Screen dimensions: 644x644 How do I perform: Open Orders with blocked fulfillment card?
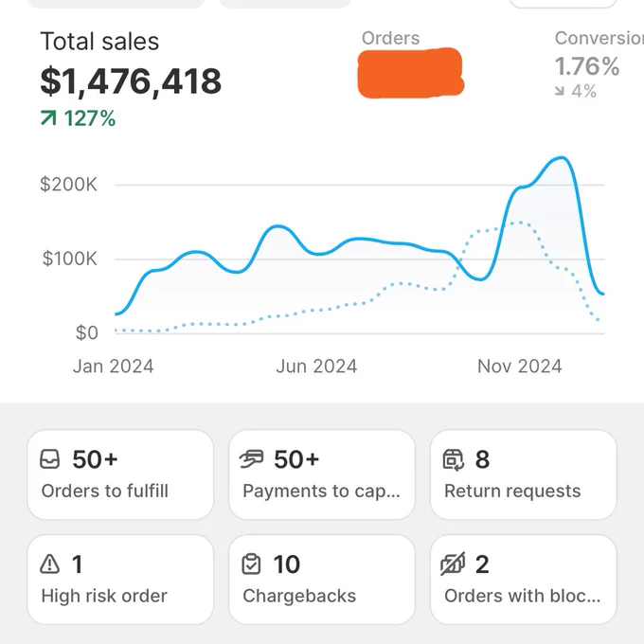click(524, 580)
